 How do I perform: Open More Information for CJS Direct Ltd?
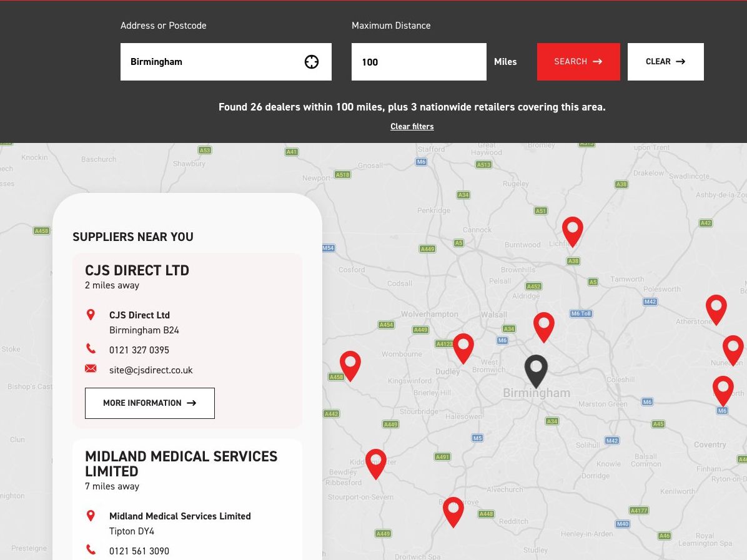coord(150,403)
